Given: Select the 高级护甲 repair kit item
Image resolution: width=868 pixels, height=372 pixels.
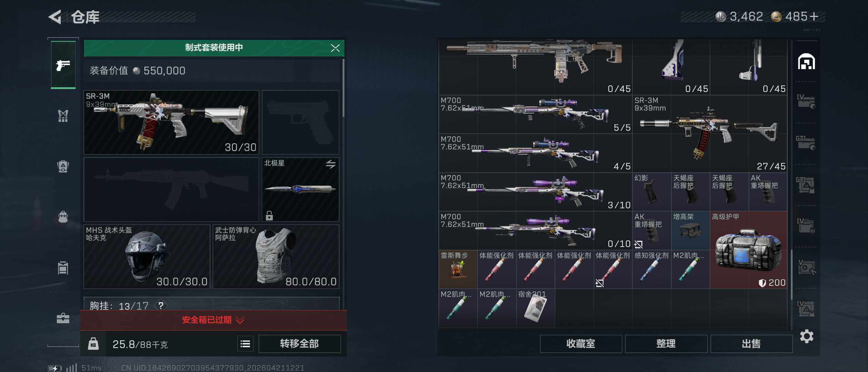Looking at the screenshot, I should tap(748, 250).
